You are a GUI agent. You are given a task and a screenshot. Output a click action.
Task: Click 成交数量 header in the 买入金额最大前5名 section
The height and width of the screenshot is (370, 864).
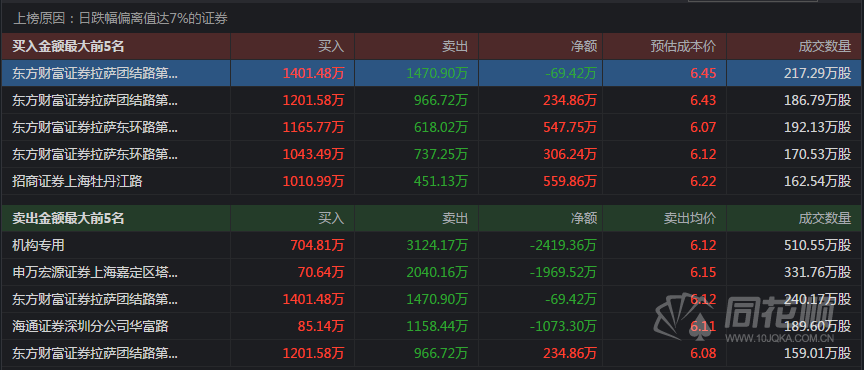point(825,47)
